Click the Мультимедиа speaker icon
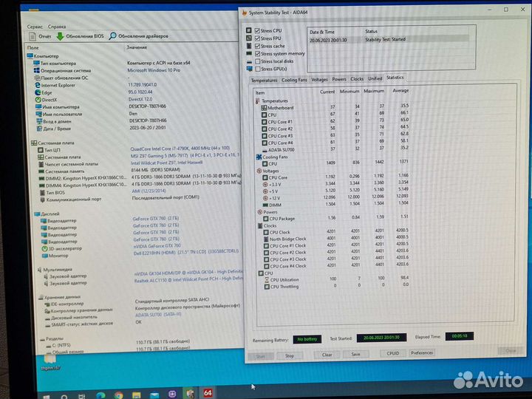Viewport: 532px width, 399px height. pos(40,270)
